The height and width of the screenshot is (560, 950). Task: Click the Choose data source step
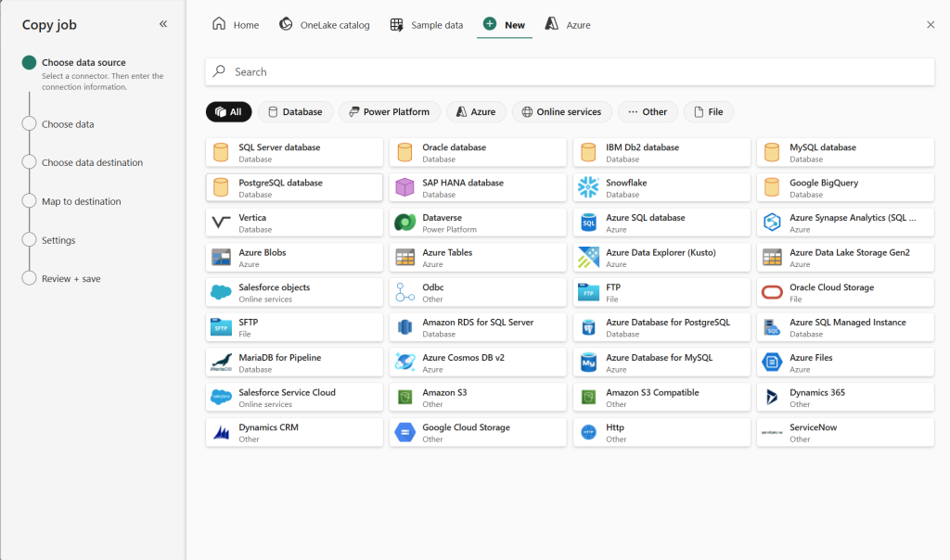(x=83, y=62)
